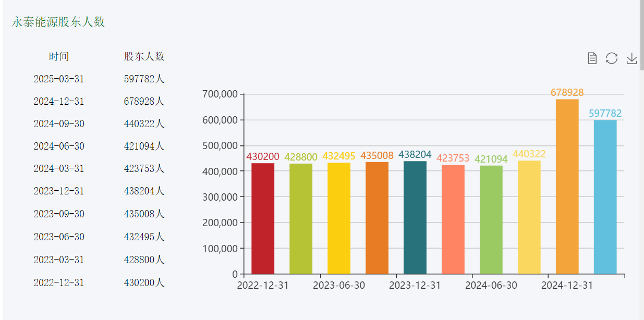Viewport: 644px width, 320px height.
Task: Click the 428800人 table value
Action: 144,260
